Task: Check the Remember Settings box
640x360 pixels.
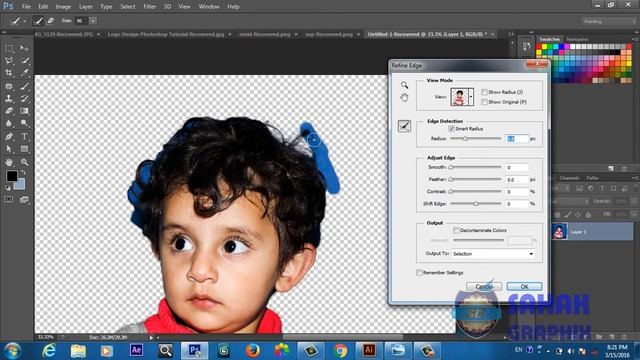Action: (x=419, y=272)
